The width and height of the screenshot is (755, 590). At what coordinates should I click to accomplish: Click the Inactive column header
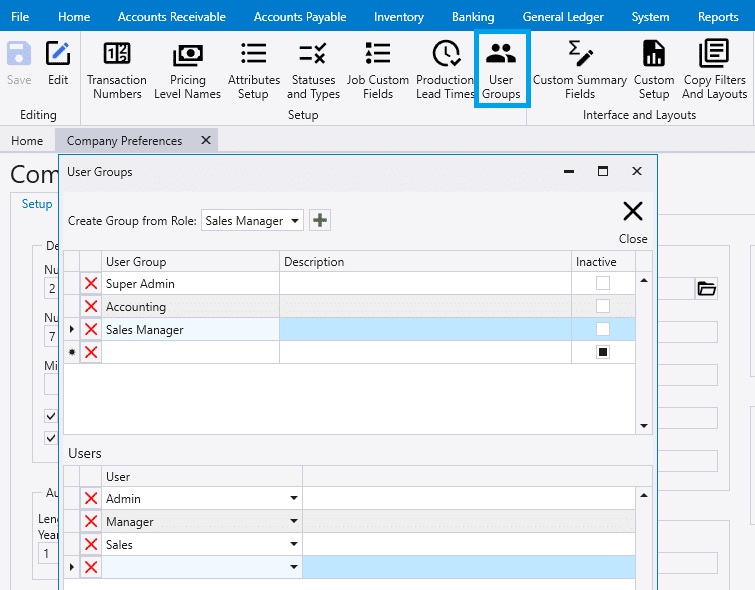pyautogui.click(x=603, y=262)
